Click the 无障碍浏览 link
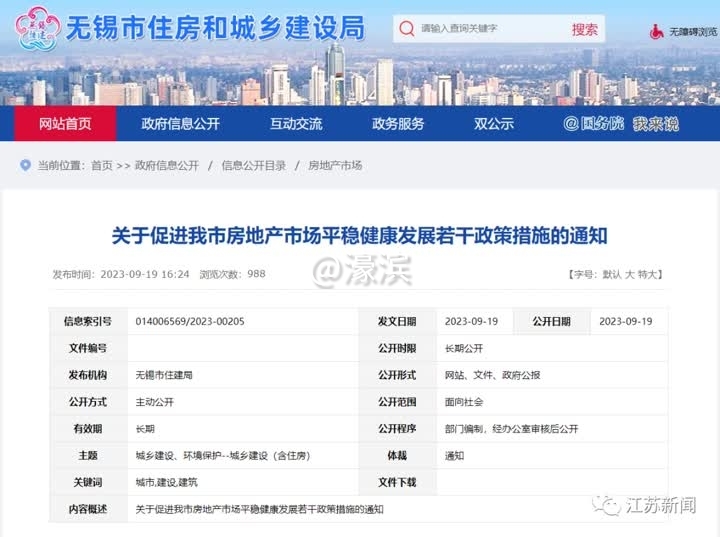 (x=693, y=31)
